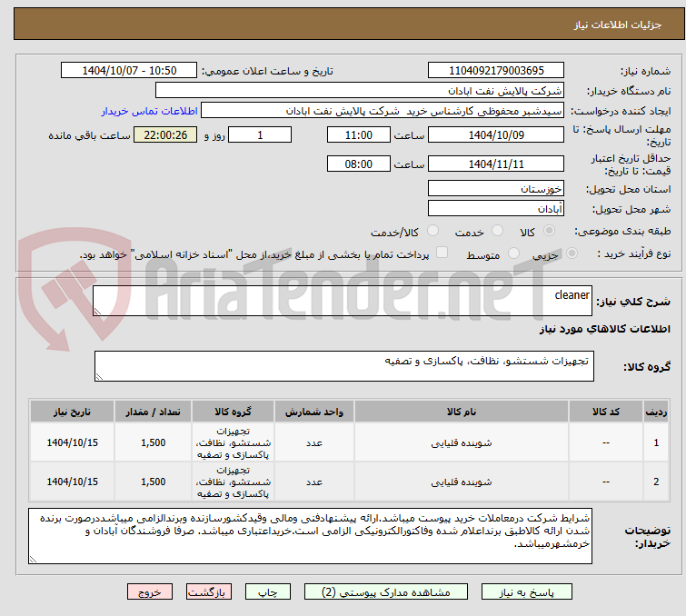The image size is (686, 616).
Task: Select the متوسط purchase type radio
Action: pyautogui.click(x=513, y=253)
